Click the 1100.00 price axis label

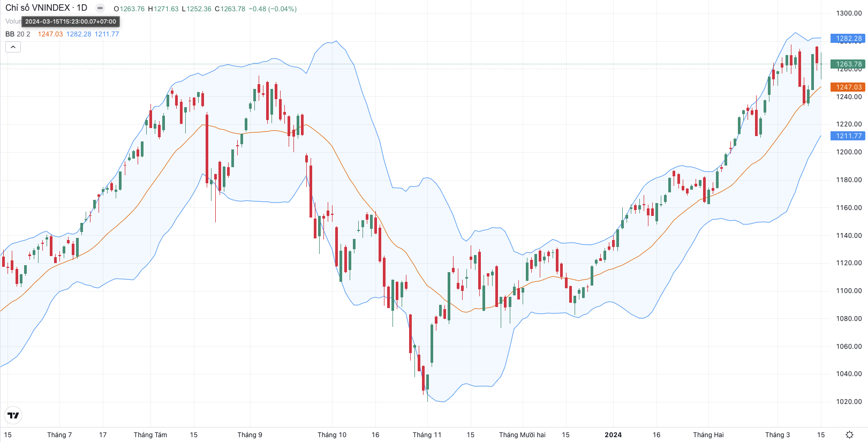pos(849,291)
